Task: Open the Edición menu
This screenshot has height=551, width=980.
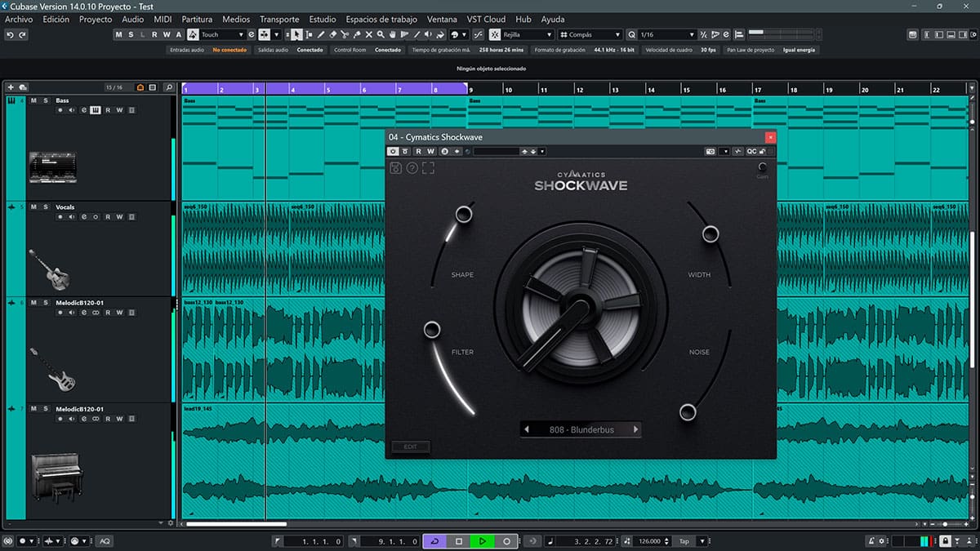Action: coord(56,19)
